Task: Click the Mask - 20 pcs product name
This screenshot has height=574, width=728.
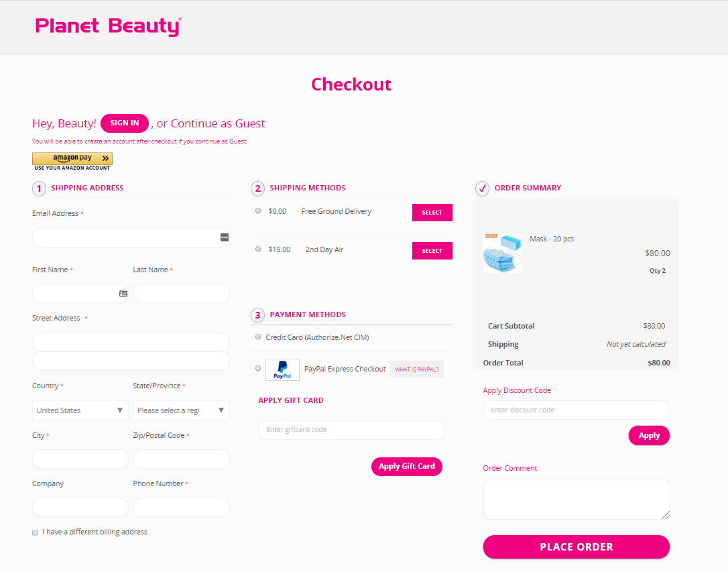Action: [x=552, y=239]
